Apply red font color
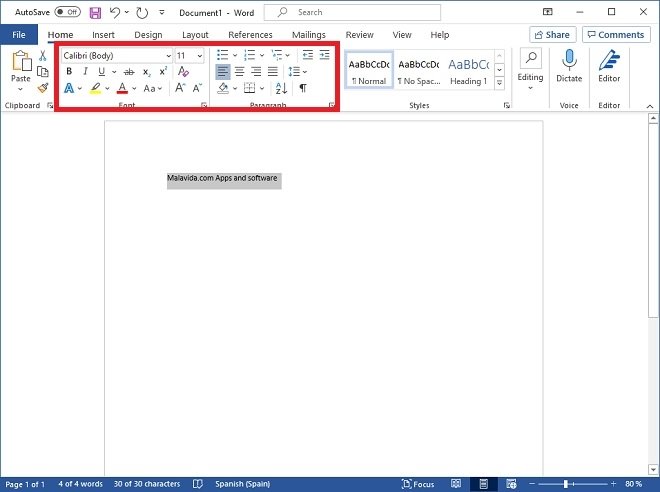The image size is (660, 492). [x=122, y=88]
